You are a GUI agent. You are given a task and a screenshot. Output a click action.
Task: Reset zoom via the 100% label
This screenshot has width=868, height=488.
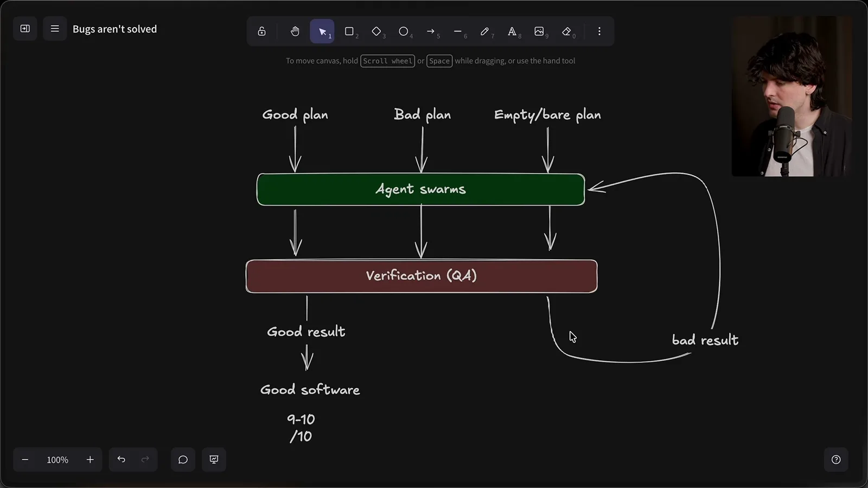pyautogui.click(x=58, y=460)
